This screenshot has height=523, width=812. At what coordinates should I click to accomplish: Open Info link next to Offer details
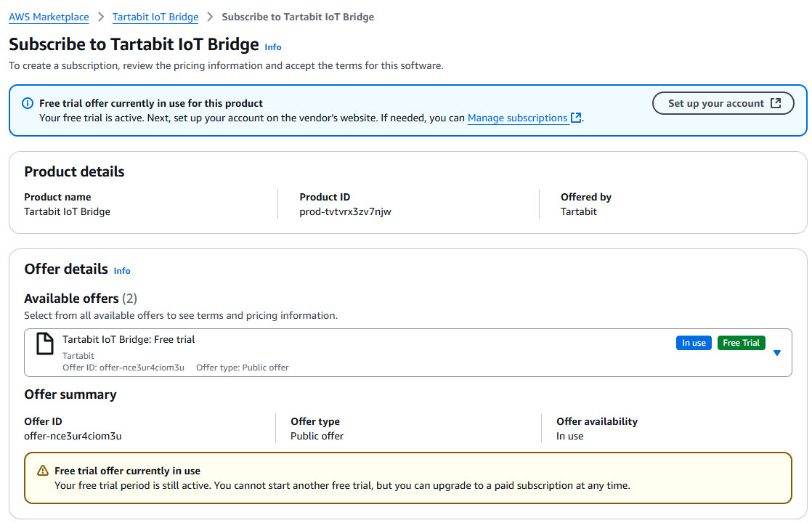tap(122, 271)
